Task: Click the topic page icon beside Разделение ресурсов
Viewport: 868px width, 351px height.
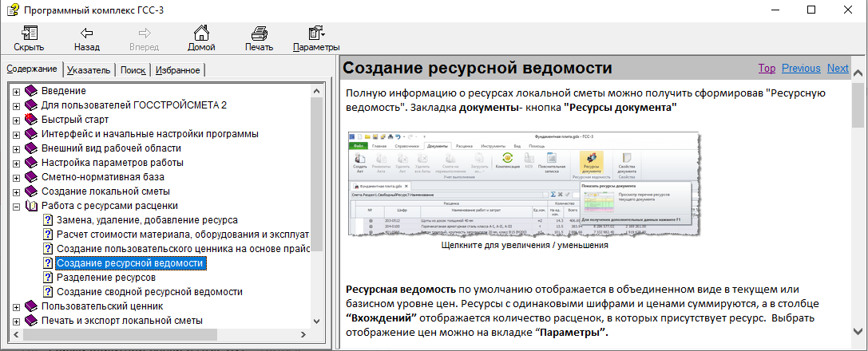Action: [48, 278]
